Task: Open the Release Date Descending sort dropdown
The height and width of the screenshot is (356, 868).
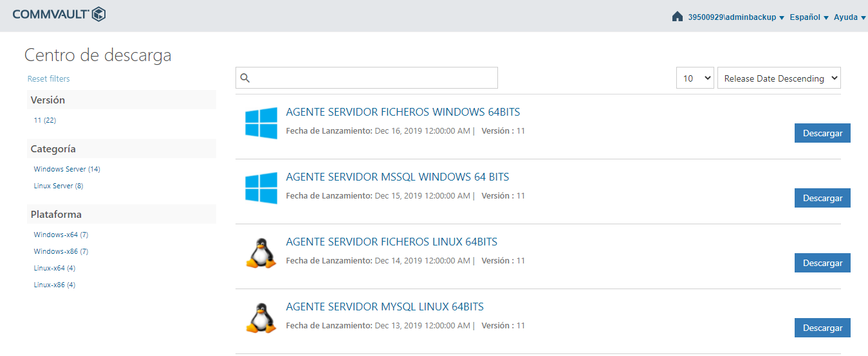Action: (x=779, y=78)
